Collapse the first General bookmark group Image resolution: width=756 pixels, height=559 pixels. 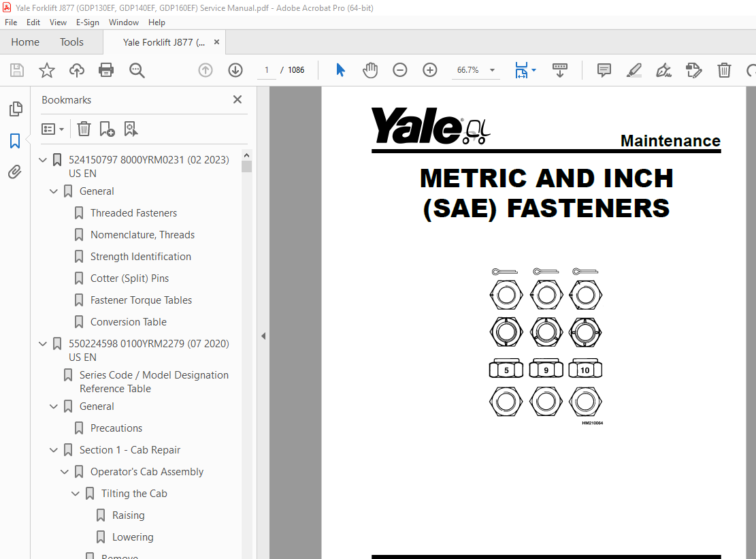click(x=54, y=191)
